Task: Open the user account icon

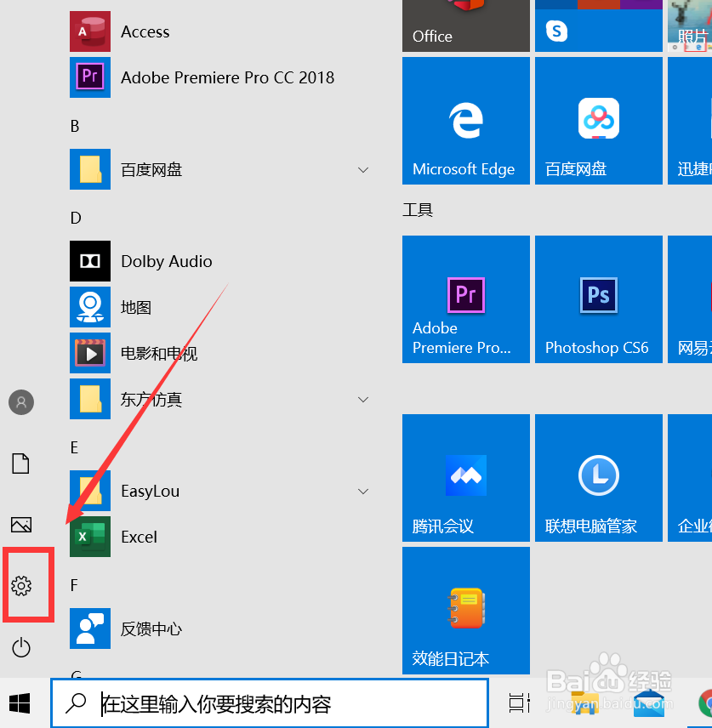Action: pyautogui.click(x=21, y=402)
